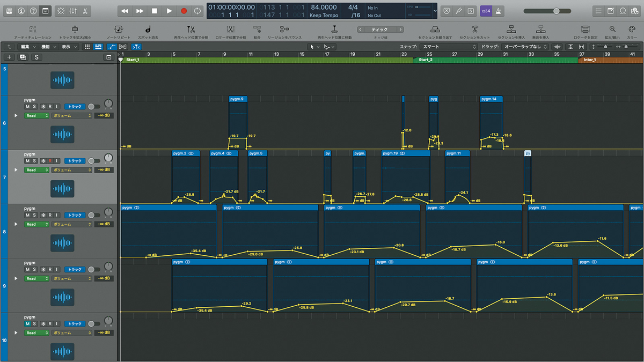This screenshot has width=644, height=362.
Task: Click トラックを拡大/縮小 toolbar icon
Action: [75, 29]
